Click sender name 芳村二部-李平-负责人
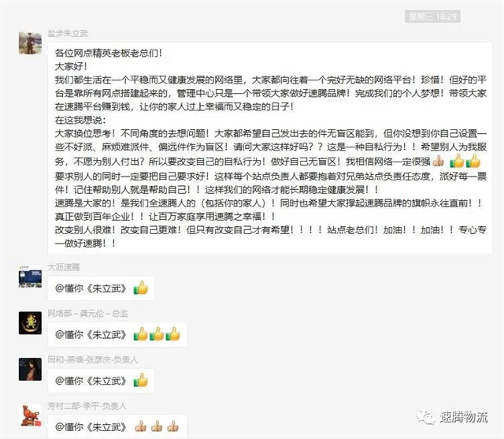This screenshot has width=504, height=439. [87, 406]
